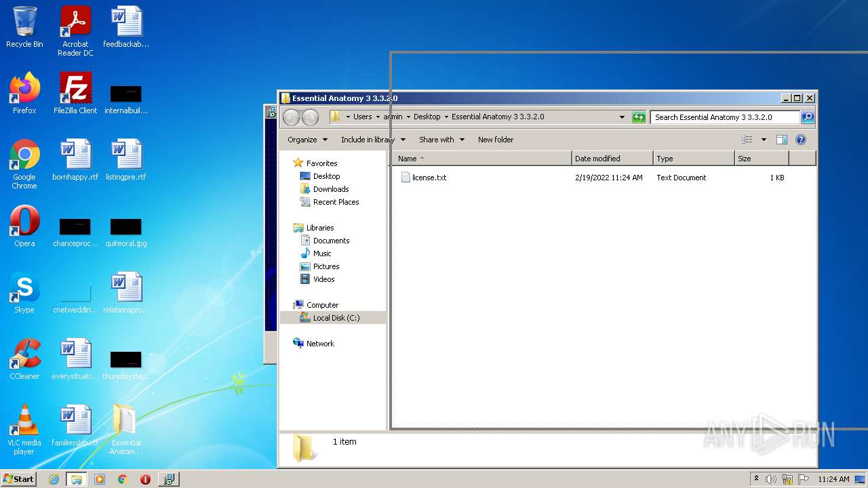Click the taskbar clock showing 11:24 AM
This screenshot has height=488, width=868.
(x=833, y=479)
